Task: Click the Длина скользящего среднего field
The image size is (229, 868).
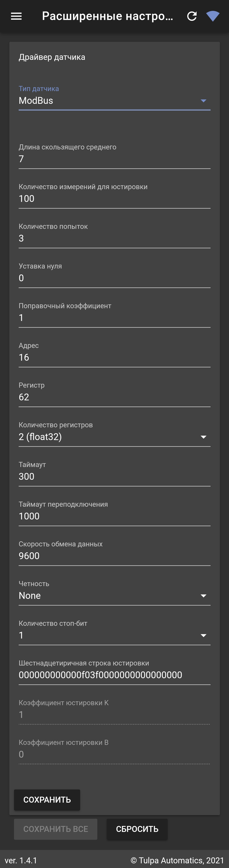Action: pyautogui.click(x=114, y=159)
